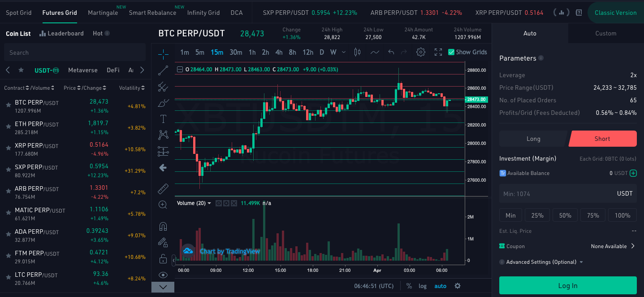
Task: Switch chart to D daily interval
Action: [322, 52]
